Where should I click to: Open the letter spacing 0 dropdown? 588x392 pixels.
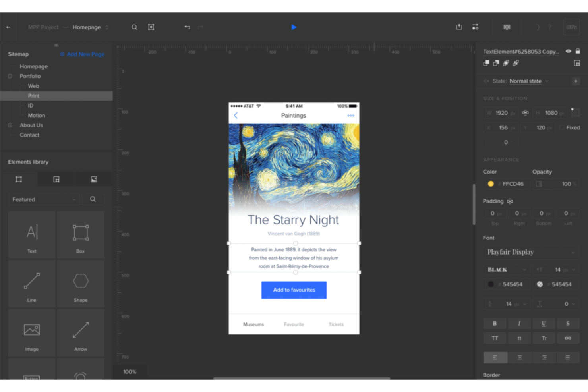pos(556,304)
